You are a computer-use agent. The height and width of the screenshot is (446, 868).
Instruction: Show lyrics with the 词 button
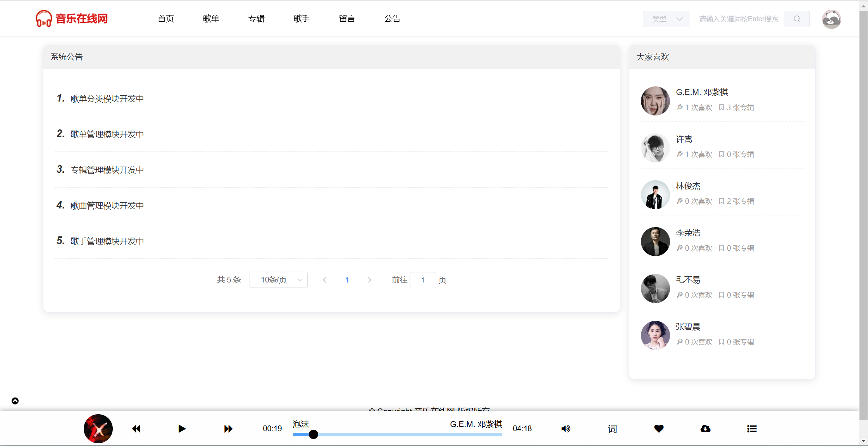coord(612,429)
